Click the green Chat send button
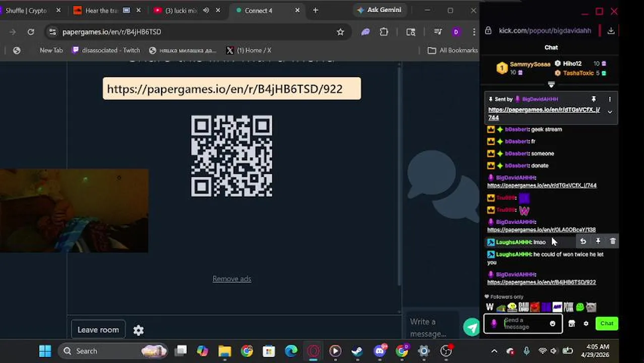The height and width of the screenshot is (363, 644). 607,324
